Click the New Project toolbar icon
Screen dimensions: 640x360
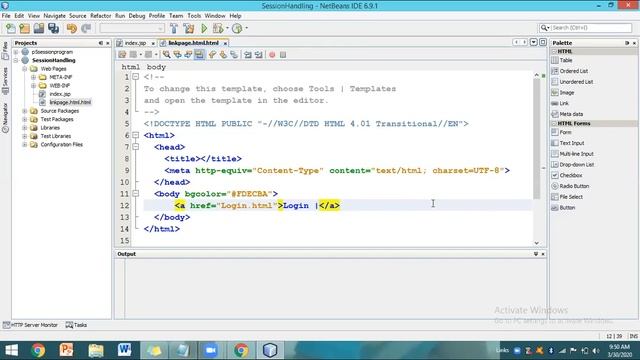[x=24, y=28]
